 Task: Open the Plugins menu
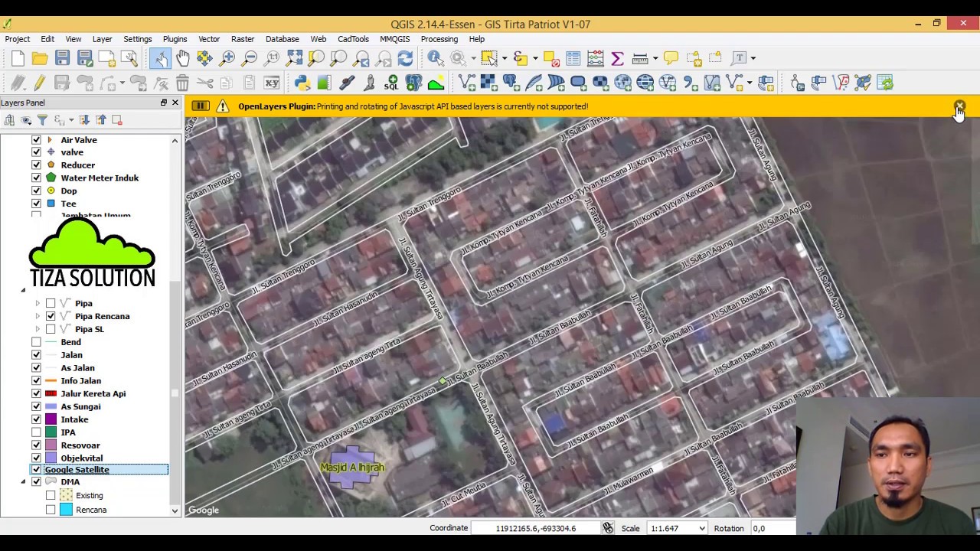(175, 39)
